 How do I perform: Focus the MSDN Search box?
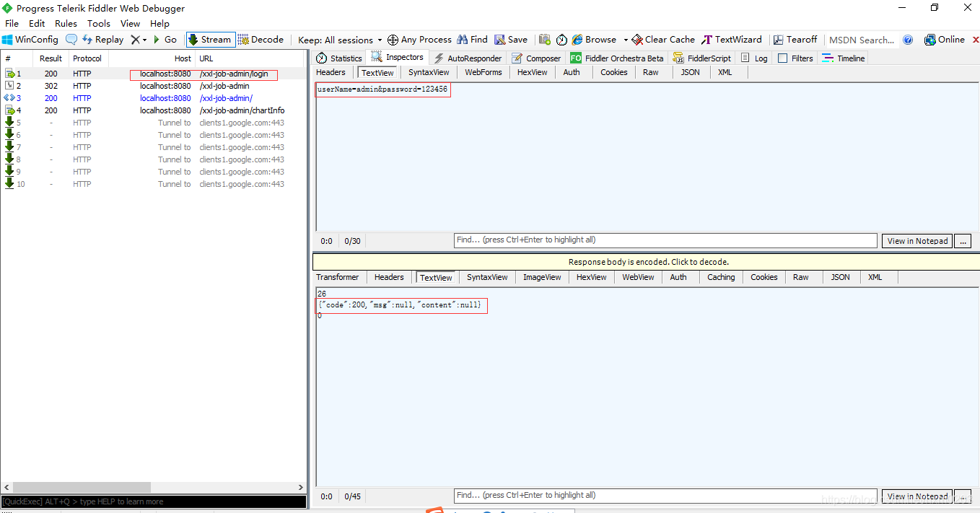(862, 40)
